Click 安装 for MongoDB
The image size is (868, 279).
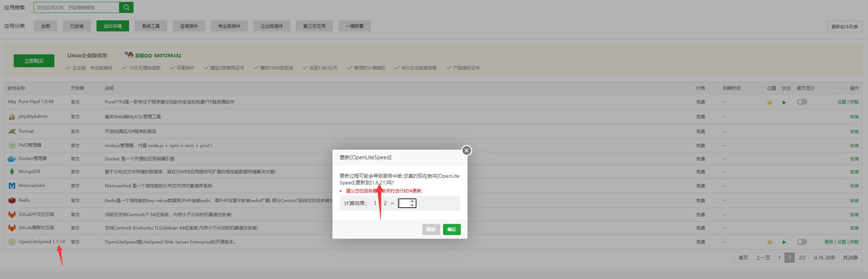(x=854, y=171)
